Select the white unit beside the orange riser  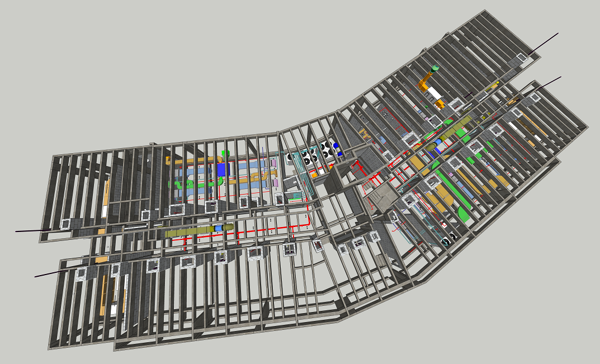tap(434, 93)
